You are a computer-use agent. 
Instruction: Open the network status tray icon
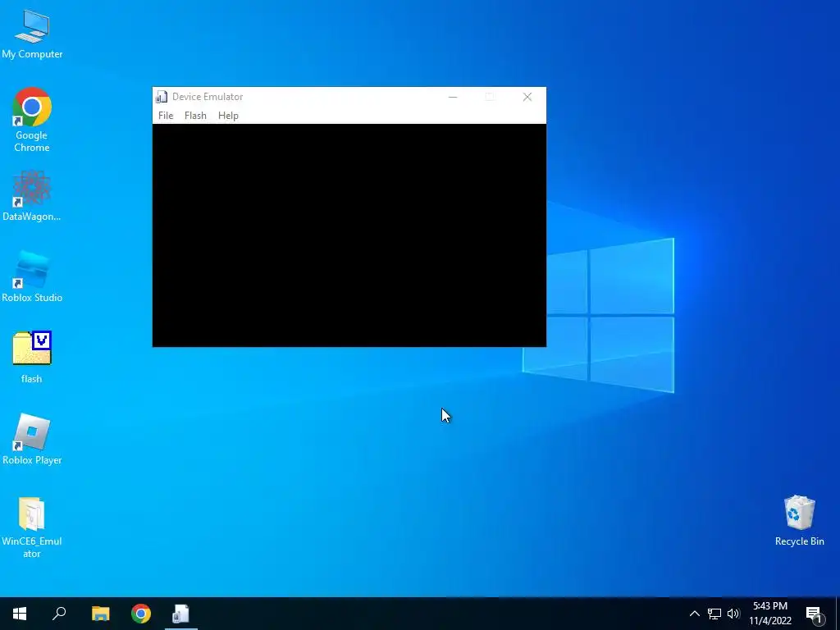pyautogui.click(x=714, y=614)
